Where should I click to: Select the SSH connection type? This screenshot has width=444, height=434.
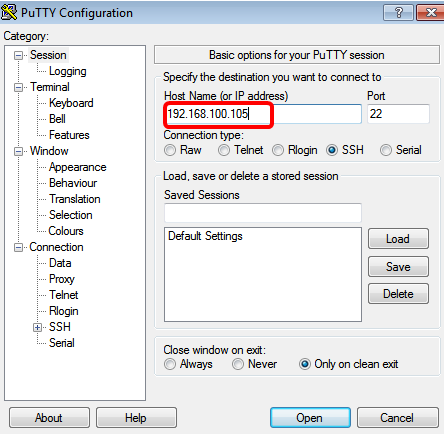click(x=332, y=150)
